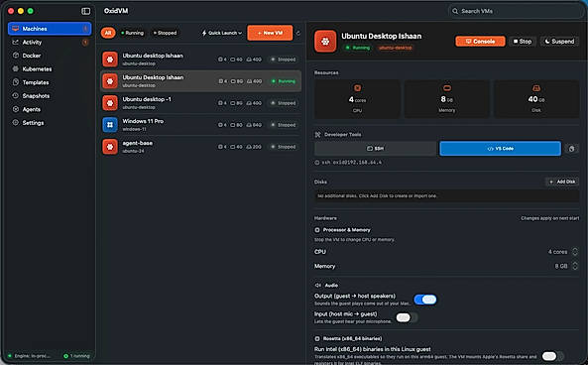Copy the ssh command using its small icon

coord(317,163)
